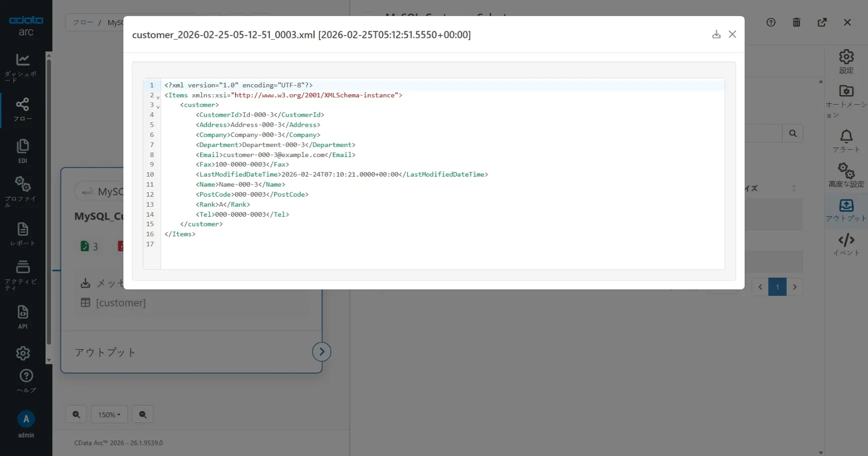The height and width of the screenshot is (456, 868).
Task: Sort by the size column sort arrows
Action: 794,188
